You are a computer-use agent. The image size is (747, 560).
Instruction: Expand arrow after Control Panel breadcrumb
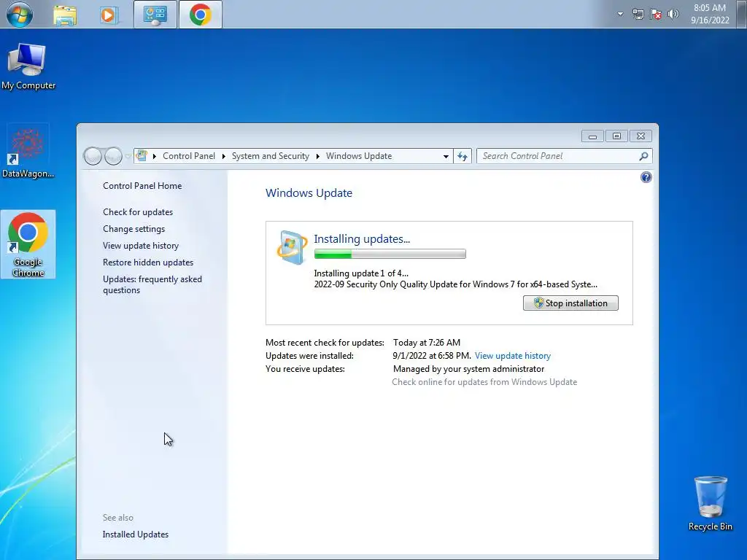(x=223, y=156)
